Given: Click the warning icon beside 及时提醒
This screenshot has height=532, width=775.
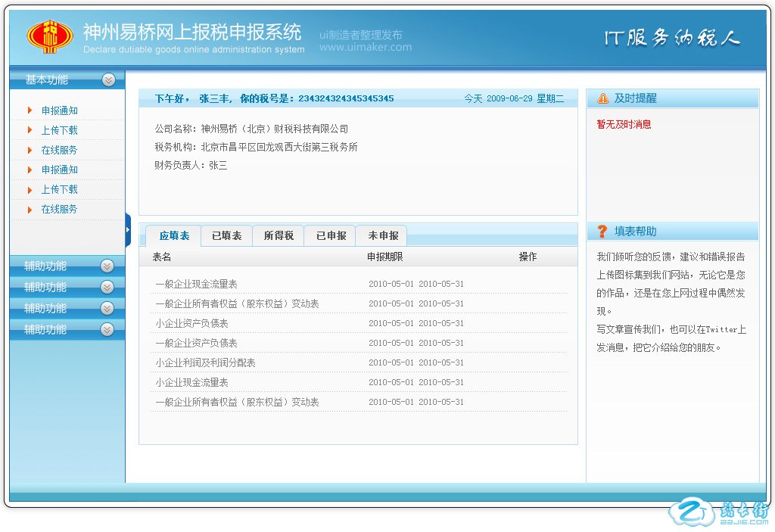Looking at the screenshot, I should tap(602, 98).
